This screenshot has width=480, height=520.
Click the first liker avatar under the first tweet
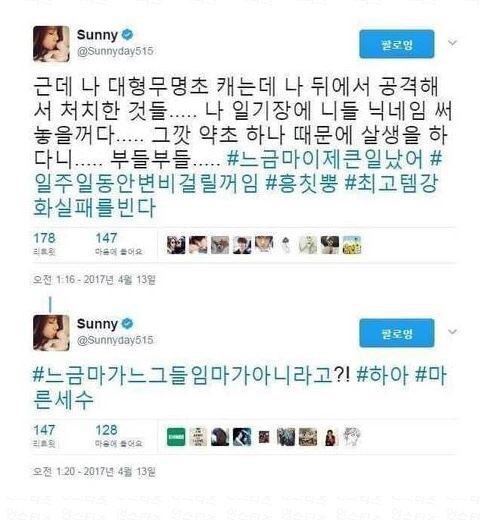176,245
